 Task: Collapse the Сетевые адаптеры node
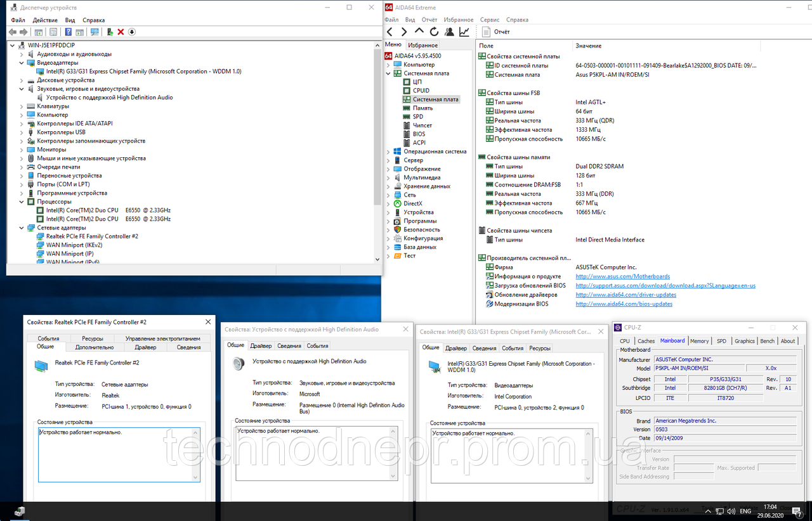(22, 228)
